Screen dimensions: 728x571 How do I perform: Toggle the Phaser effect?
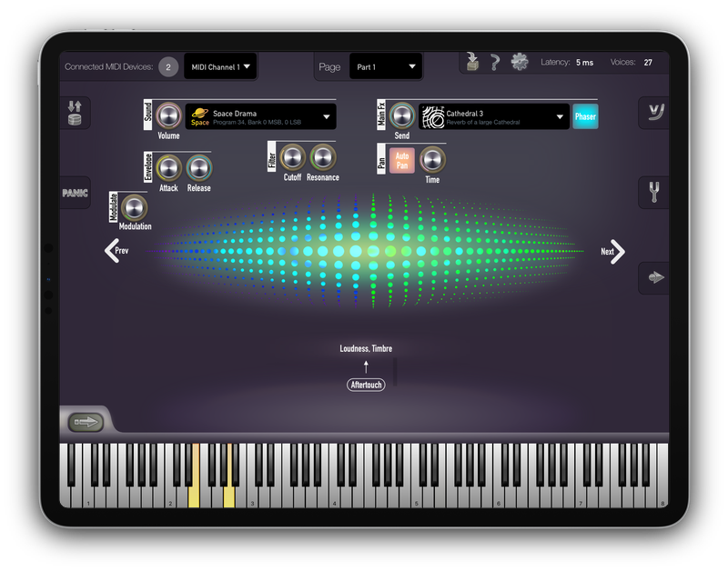[x=585, y=116]
